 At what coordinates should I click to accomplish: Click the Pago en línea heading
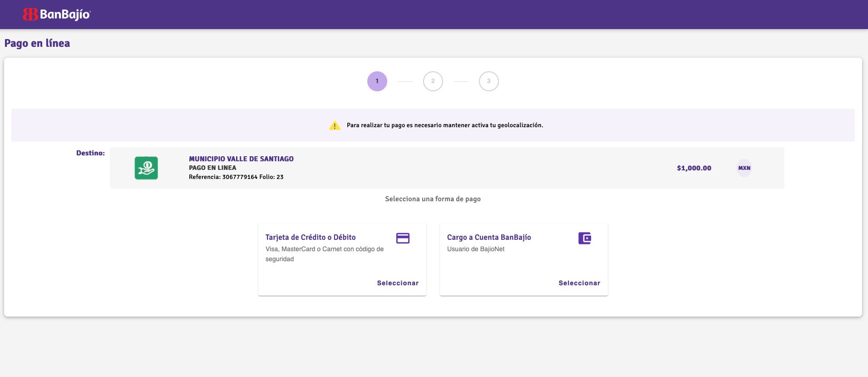coord(37,43)
